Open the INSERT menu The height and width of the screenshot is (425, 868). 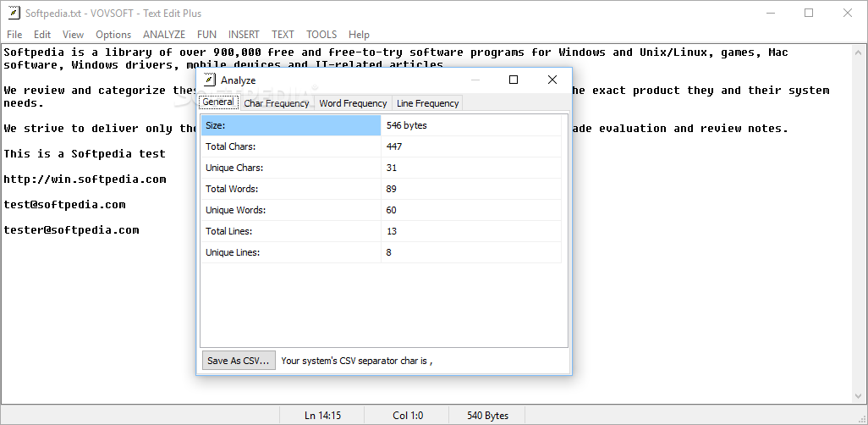click(244, 35)
